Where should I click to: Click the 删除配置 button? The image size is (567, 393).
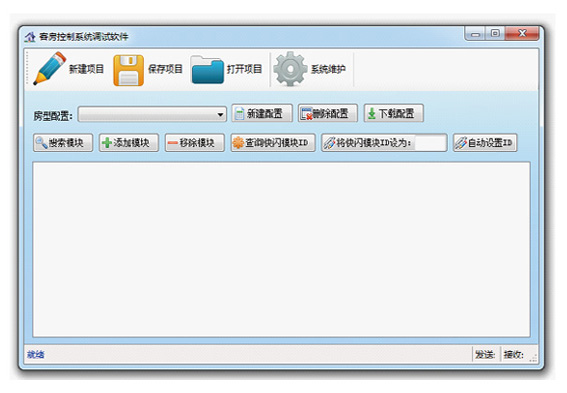tap(328, 114)
